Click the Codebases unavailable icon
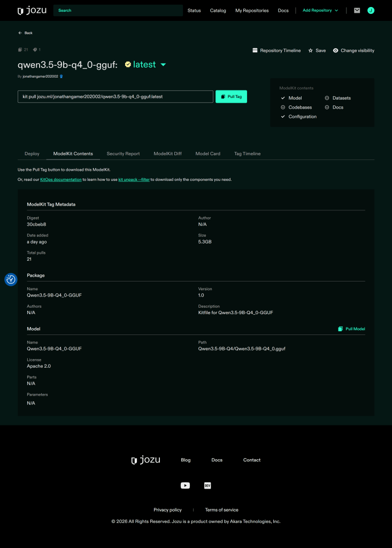This screenshot has height=548, width=392. [283, 107]
